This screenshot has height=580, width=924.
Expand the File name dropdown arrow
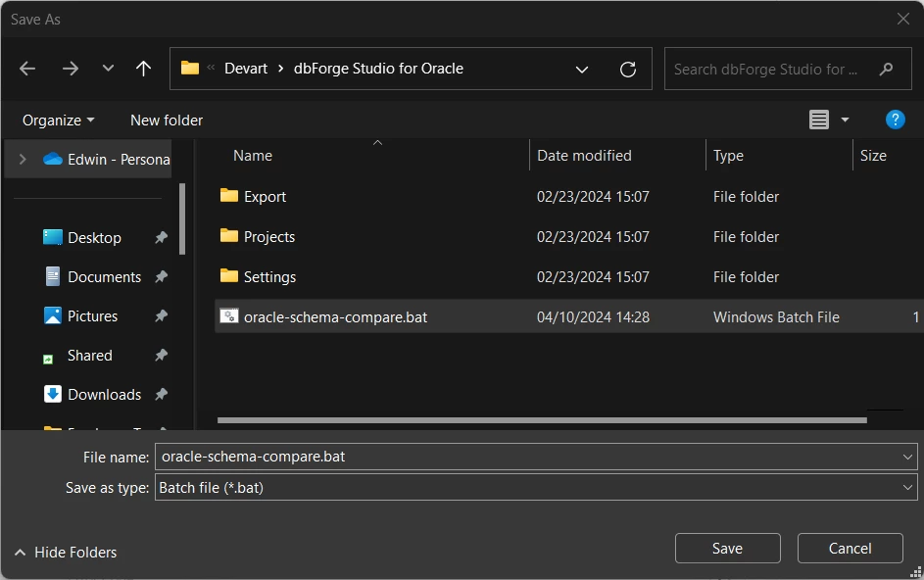[x=907, y=457]
